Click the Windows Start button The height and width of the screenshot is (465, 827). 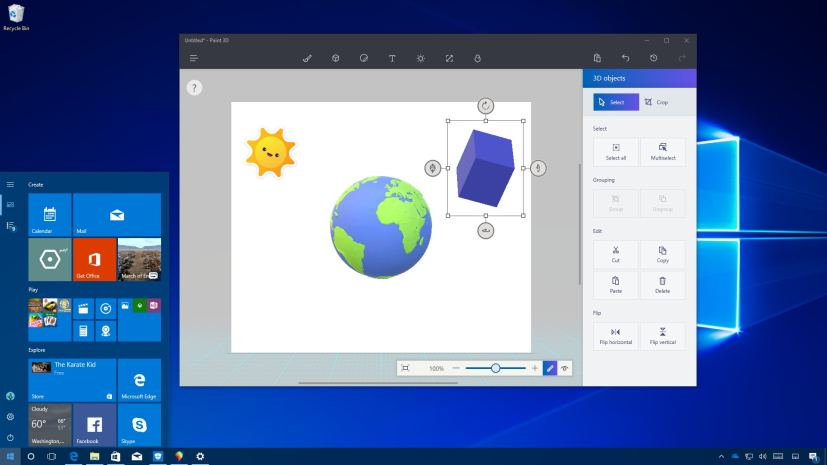(10, 456)
